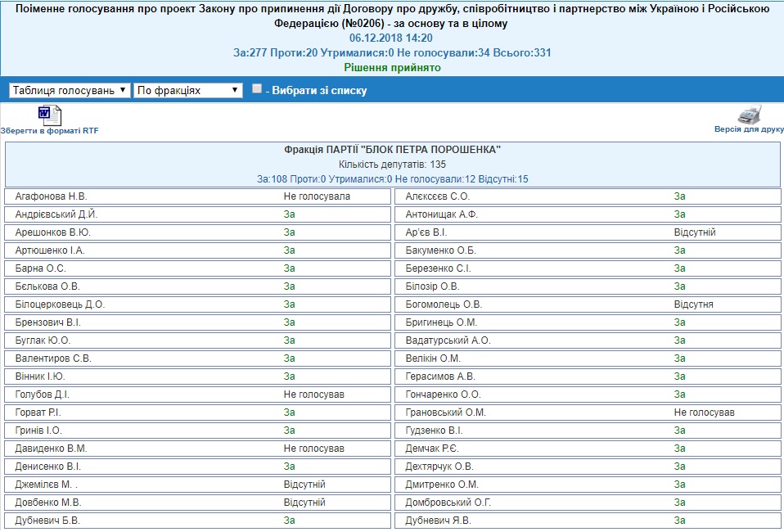Expand the 'По фракціях' dropdown
Image resolution: width=784 pixels, height=532 pixels.
[x=188, y=90]
